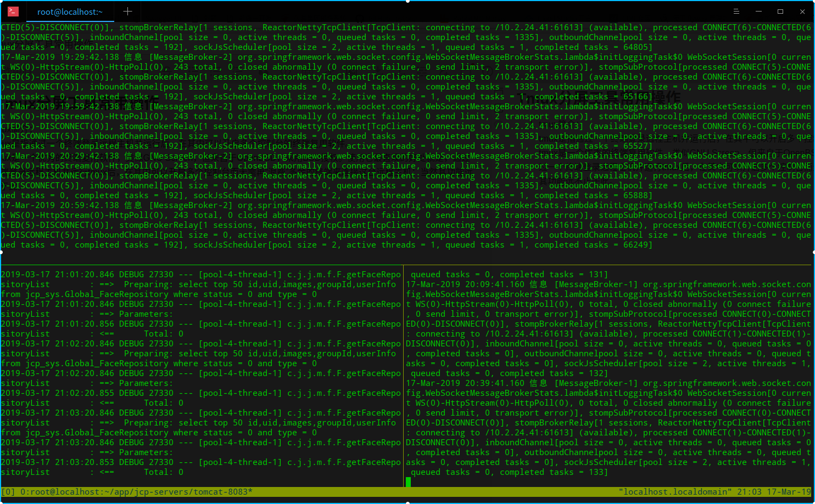815x504 pixels.
Task: Click "completed tasks = 131]" in right pane
Action: coord(554,275)
